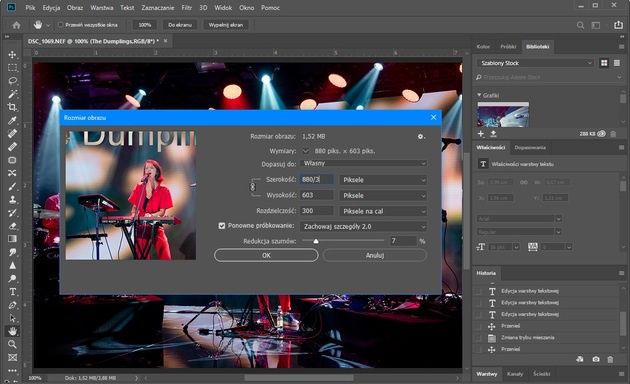Collapse the Grafiki section triangle
The width and height of the screenshot is (630, 384).
pyautogui.click(x=479, y=95)
